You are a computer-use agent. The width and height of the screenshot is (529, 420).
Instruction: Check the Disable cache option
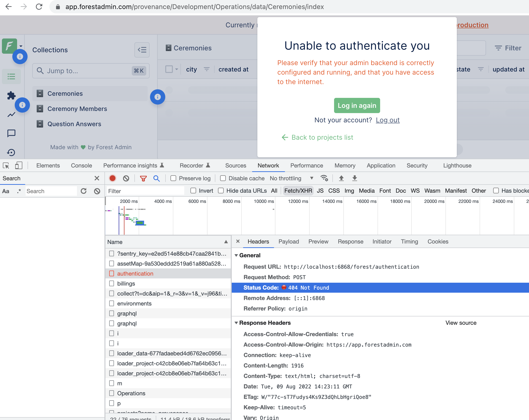click(223, 178)
